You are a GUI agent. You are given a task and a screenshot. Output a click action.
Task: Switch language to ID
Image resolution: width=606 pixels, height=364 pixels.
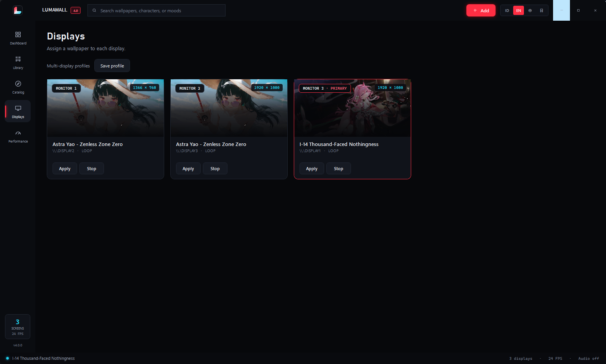[507, 10]
